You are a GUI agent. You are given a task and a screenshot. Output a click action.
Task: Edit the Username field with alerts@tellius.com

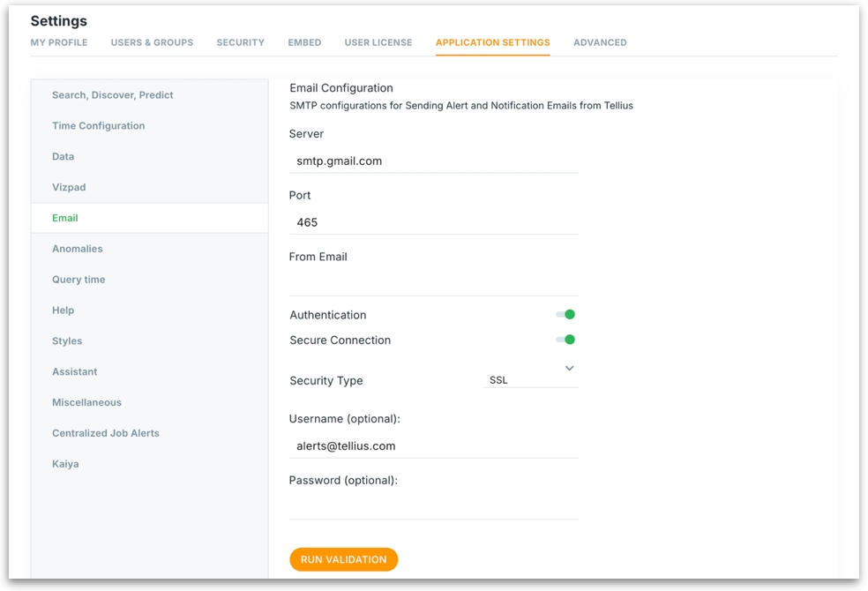tap(433, 446)
